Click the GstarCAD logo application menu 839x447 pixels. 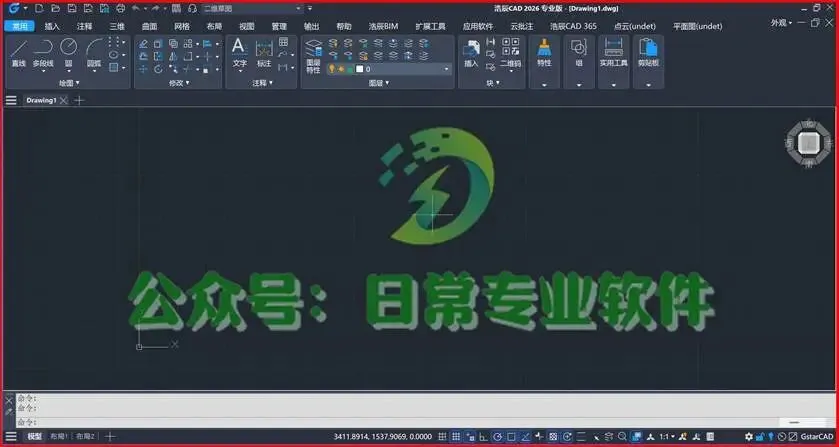[x=14, y=9]
